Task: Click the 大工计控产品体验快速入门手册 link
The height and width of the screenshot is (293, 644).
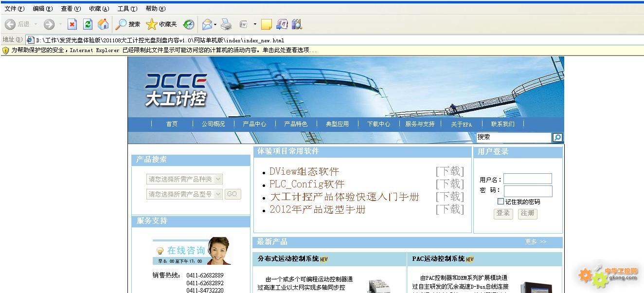Action: point(344,197)
